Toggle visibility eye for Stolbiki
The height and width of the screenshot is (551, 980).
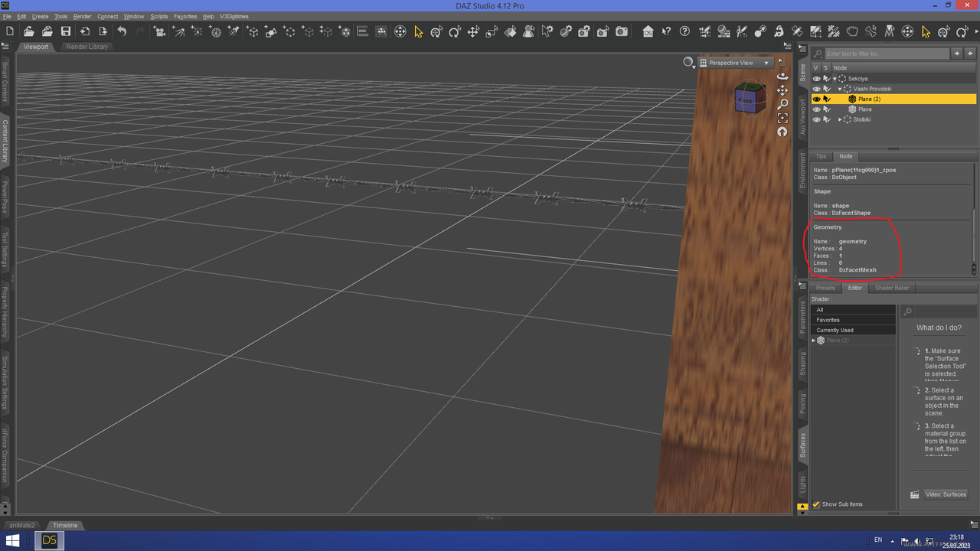pos(816,119)
